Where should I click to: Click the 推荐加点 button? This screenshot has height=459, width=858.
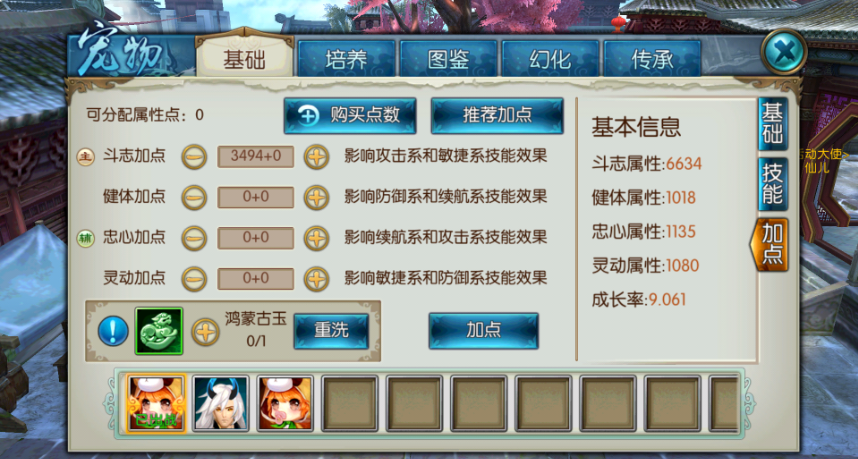click(497, 115)
